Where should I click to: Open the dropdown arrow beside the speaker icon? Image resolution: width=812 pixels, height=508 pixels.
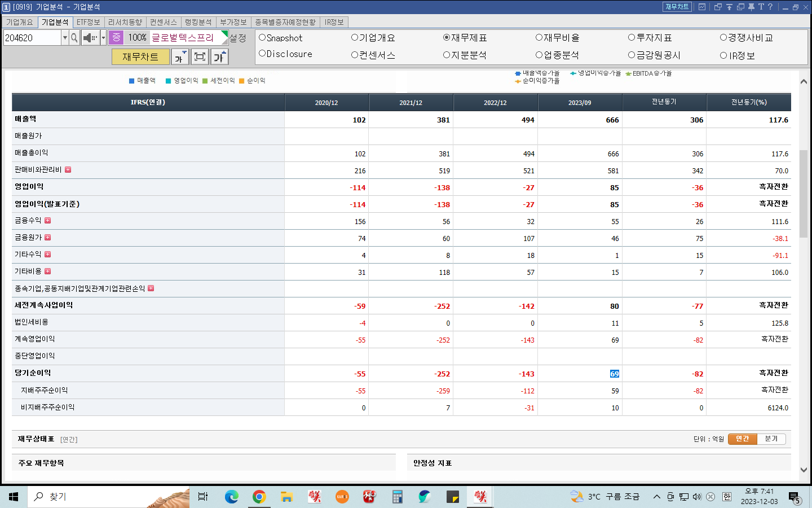click(x=103, y=38)
